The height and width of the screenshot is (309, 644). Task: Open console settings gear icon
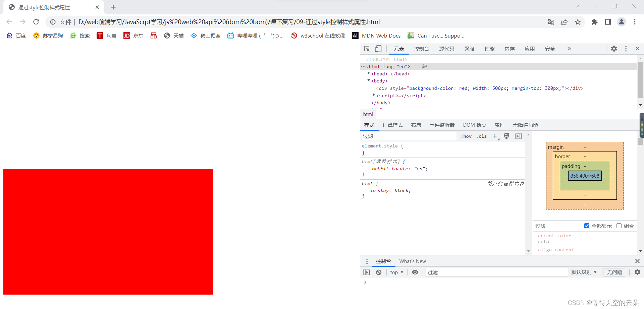pyautogui.click(x=637, y=272)
